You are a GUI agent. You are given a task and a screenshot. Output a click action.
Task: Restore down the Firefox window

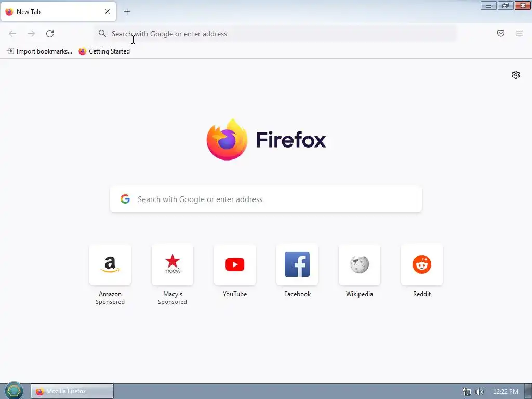(x=506, y=5)
